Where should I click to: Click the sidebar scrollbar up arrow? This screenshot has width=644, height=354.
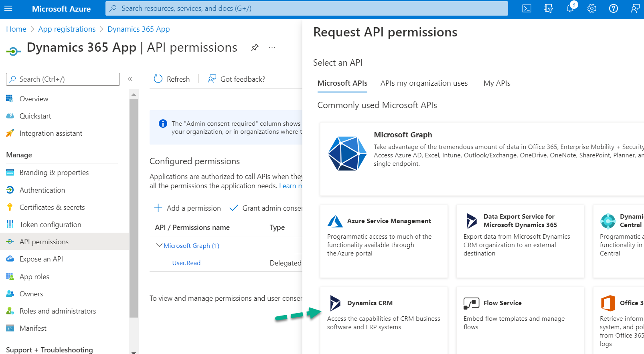(134, 95)
